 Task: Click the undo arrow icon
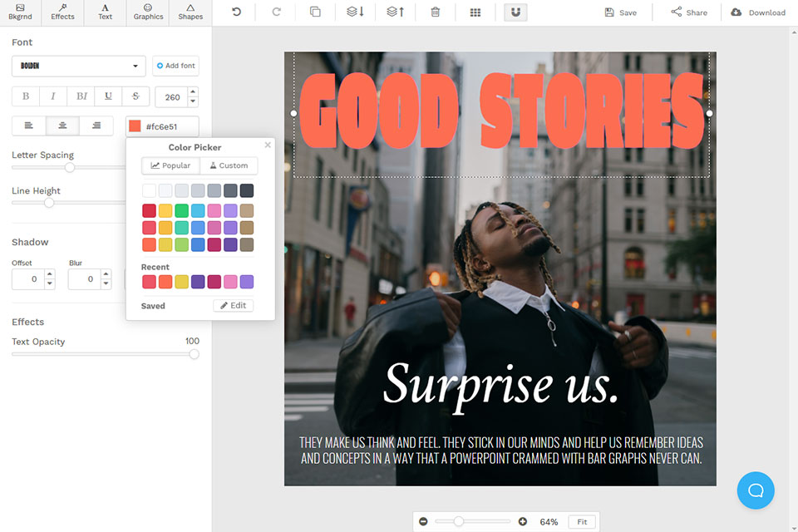pos(237,12)
